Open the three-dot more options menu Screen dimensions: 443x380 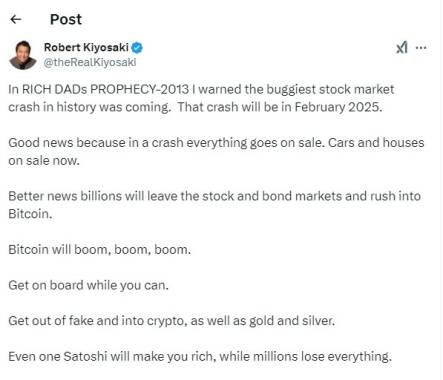[x=421, y=47]
